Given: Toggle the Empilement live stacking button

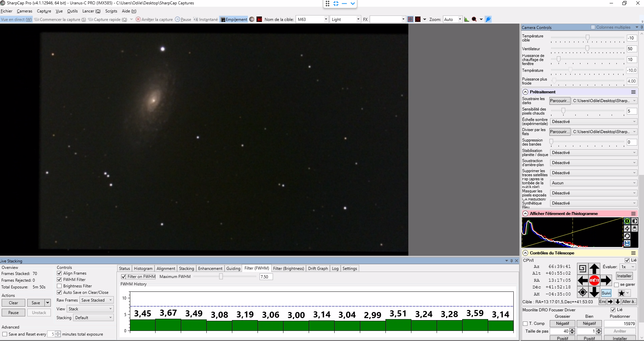Looking at the screenshot, I should (x=234, y=20).
